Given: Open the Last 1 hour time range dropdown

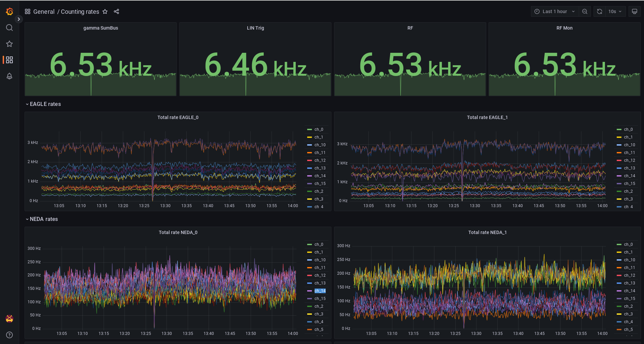Looking at the screenshot, I should click(554, 11).
